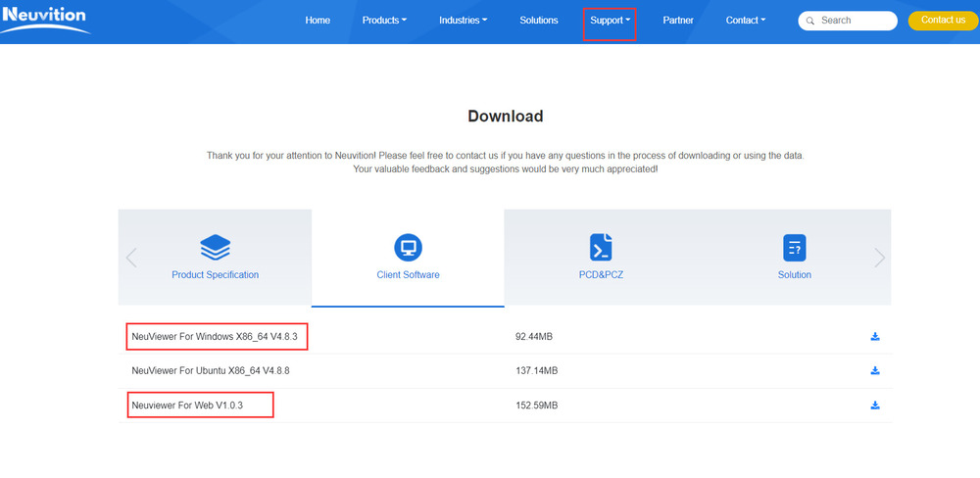980x478 pixels.
Task: Download Neuviewer For Web V1.0.3
Action: pyautogui.click(x=875, y=405)
